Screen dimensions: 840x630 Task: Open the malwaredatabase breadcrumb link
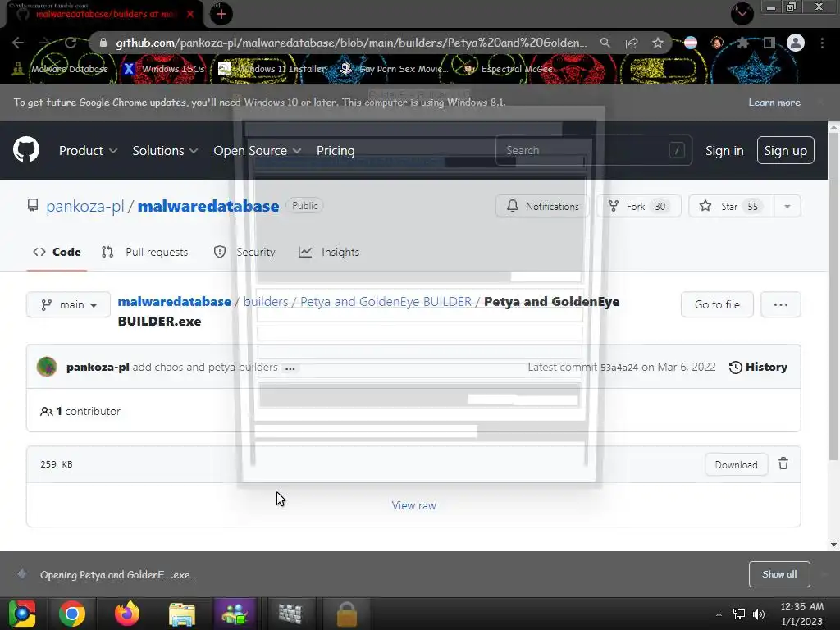click(x=174, y=302)
